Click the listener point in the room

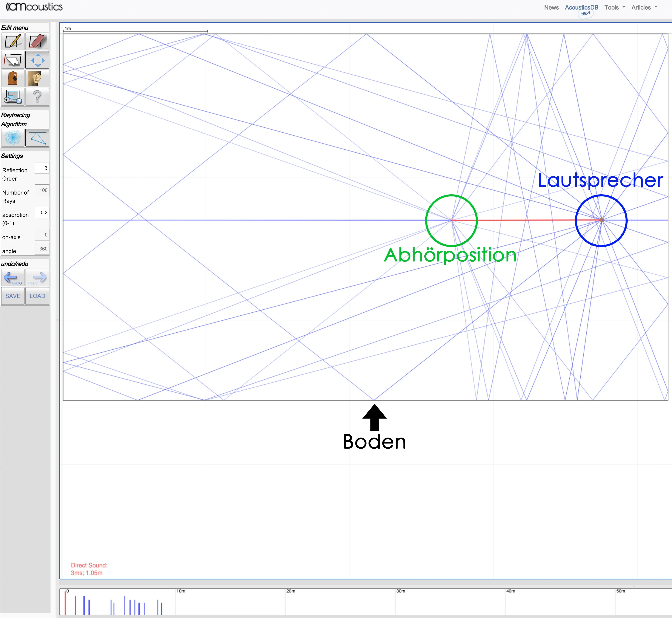[451, 220]
